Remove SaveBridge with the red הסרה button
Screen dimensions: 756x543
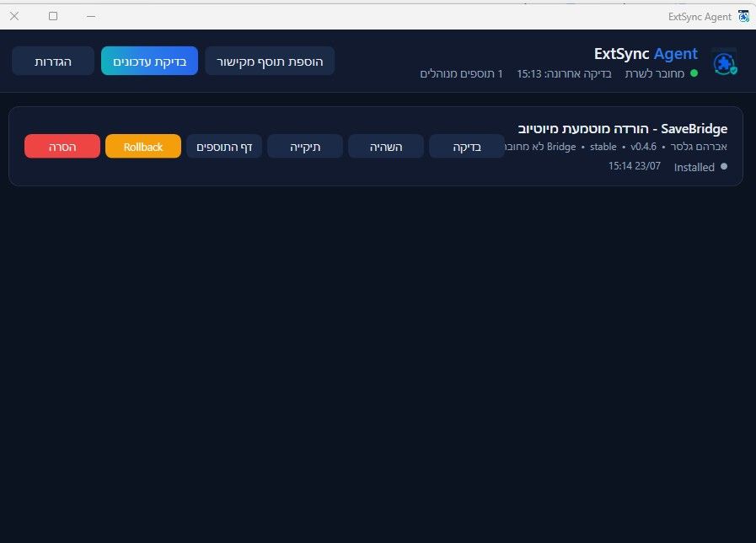coord(62,147)
